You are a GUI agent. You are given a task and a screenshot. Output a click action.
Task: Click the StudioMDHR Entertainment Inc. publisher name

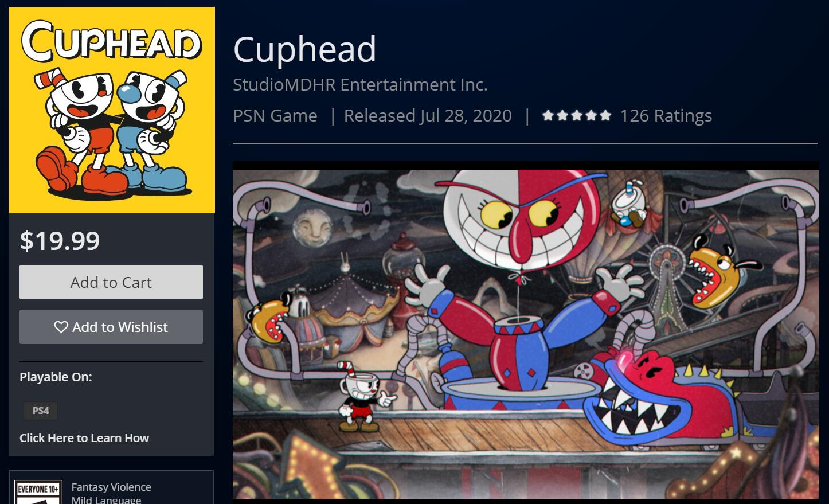click(x=360, y=85)
